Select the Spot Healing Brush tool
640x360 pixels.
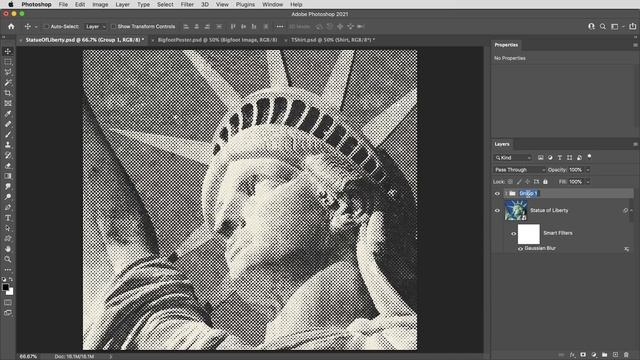8,124
